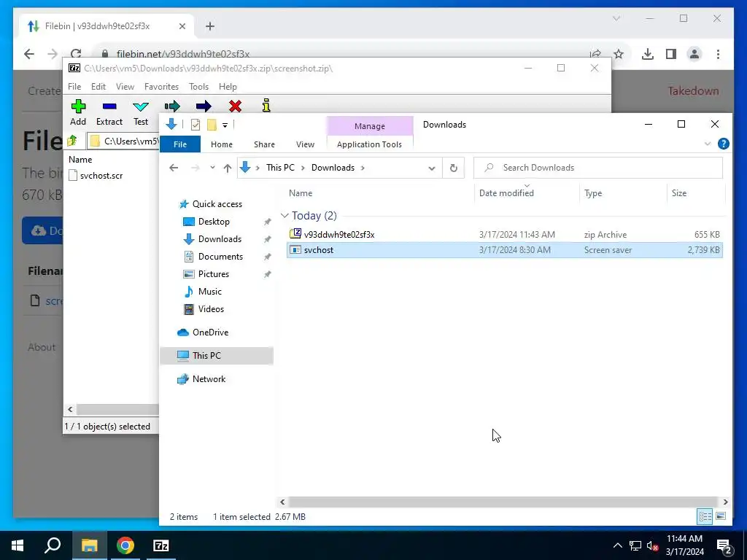Open Customize Quick Access Toolbar dropdown

point(225,125)
